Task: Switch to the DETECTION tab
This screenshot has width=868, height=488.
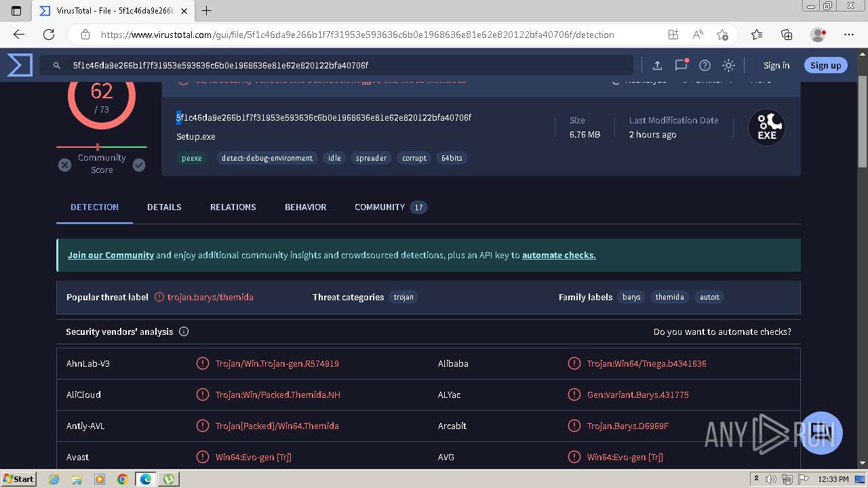Action: [x=94, y=207]
